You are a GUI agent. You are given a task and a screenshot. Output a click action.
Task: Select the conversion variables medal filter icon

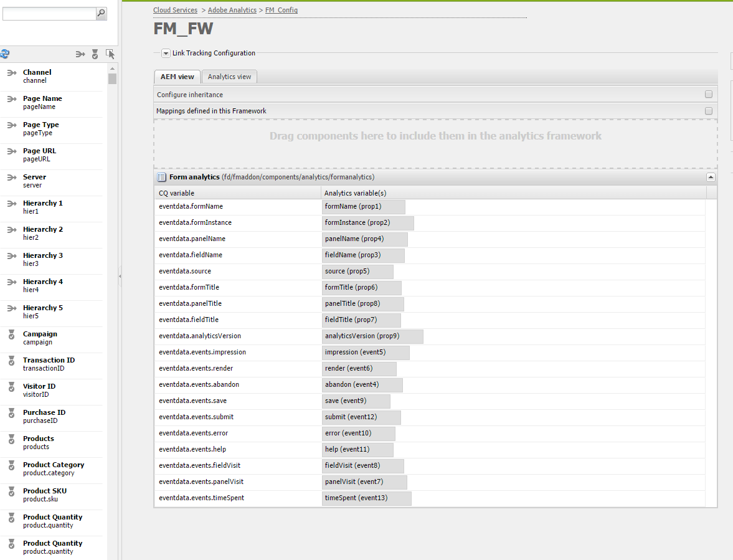95,54
